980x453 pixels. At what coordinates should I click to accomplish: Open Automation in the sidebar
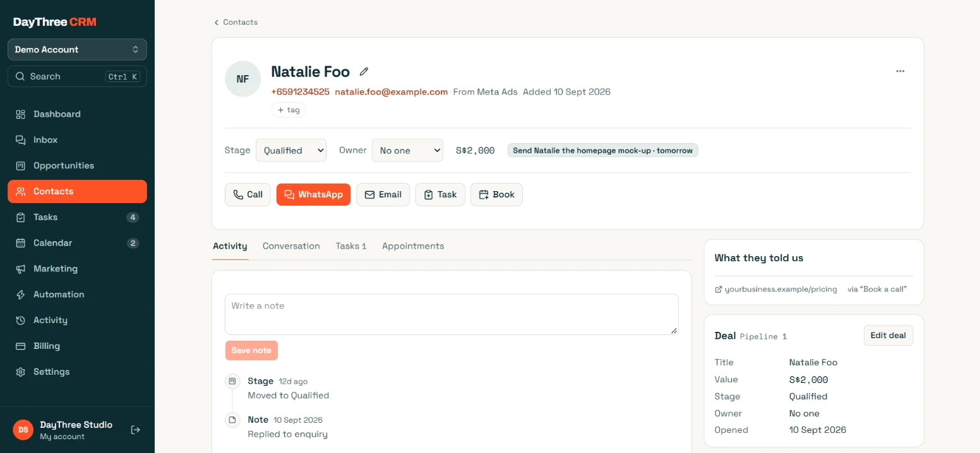[x=77, y=295]
